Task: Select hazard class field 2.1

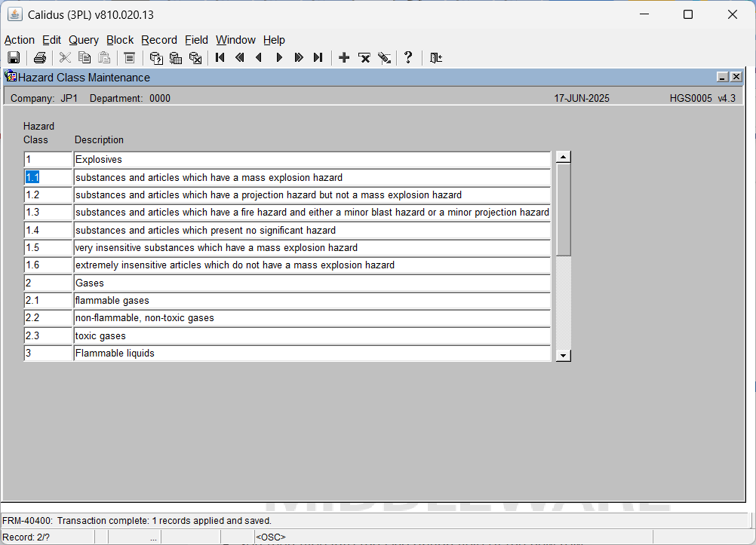Action: 48,300
